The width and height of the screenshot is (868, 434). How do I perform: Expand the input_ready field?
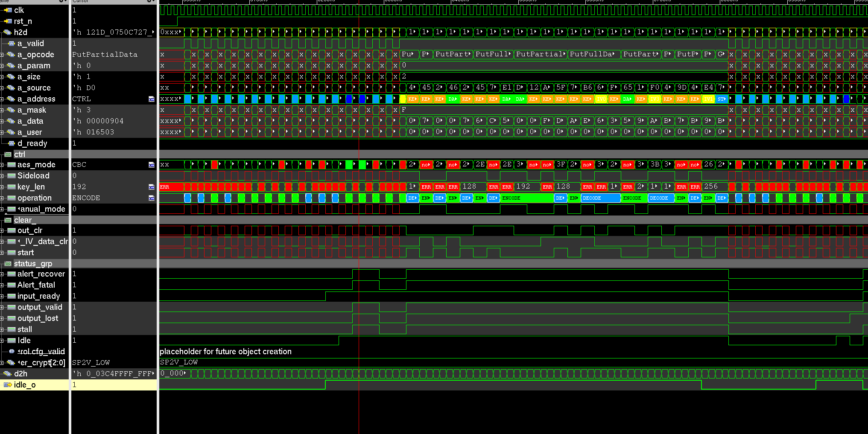click(2, 296)
